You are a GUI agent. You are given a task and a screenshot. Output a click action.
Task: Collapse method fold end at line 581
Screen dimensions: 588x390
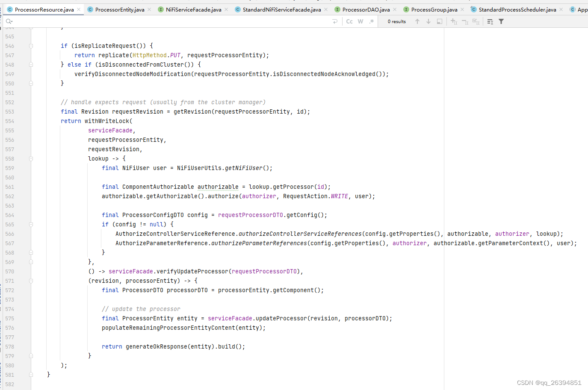click(31, 375)
